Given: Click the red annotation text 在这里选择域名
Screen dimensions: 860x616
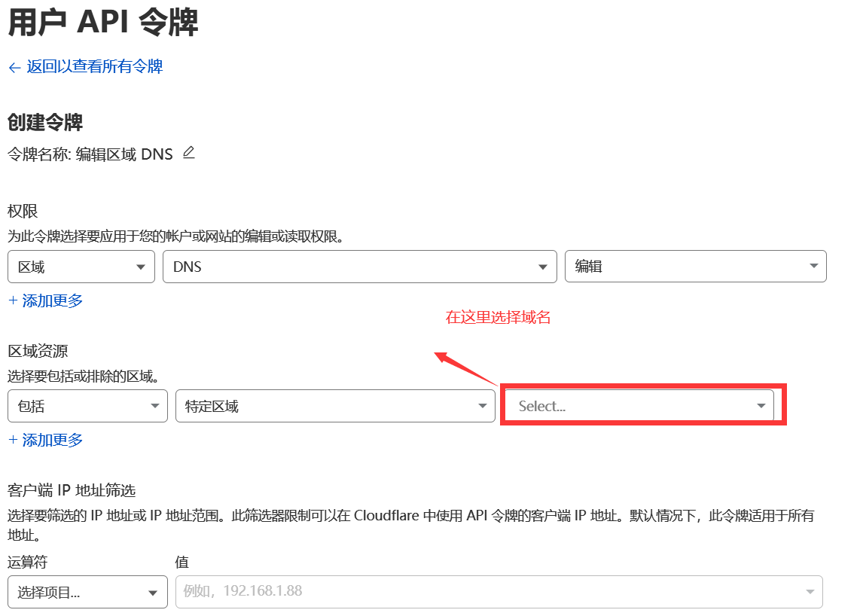Looking at the screenshot, I should click(x=497, y=317).
